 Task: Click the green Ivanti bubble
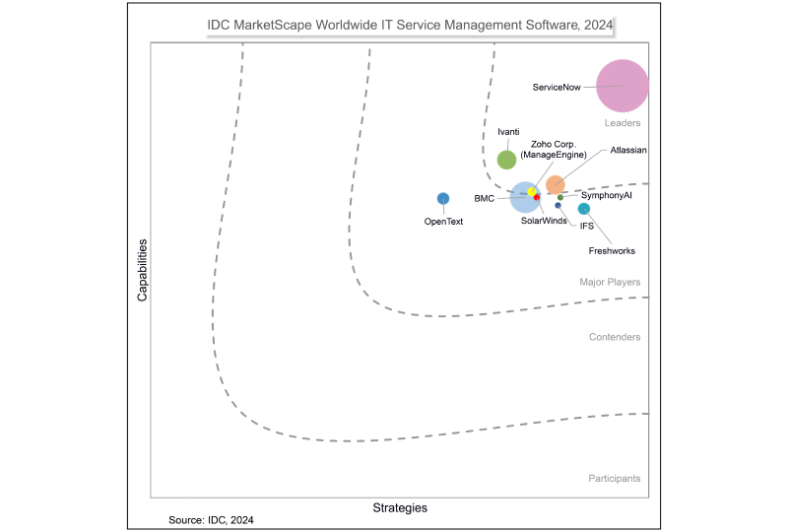[x=506, y=160]
